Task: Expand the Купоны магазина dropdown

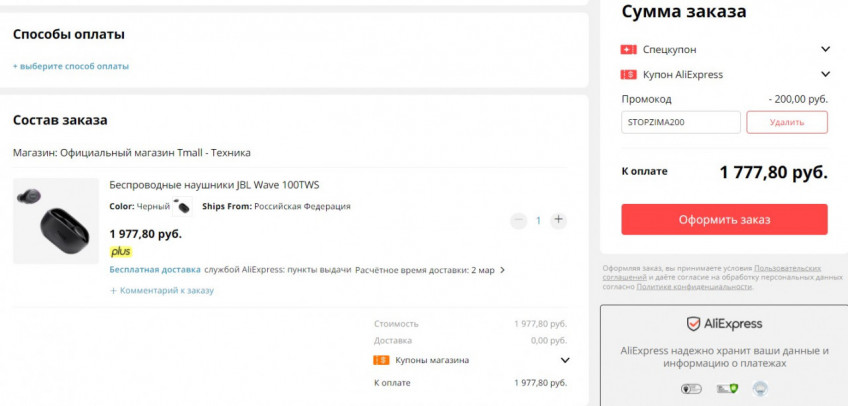Action: (565, 360)
